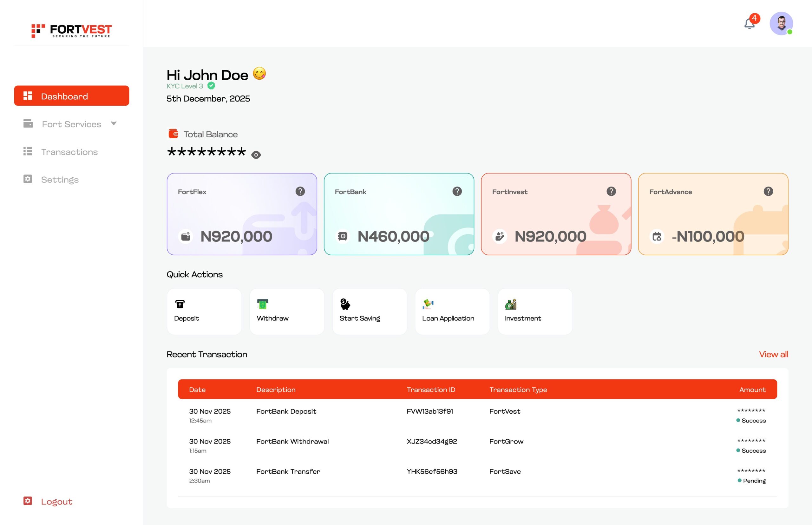This screenshot has height=525, width=812.
Task: Select the Withdraw quick action icon
Action: [263, 305]
